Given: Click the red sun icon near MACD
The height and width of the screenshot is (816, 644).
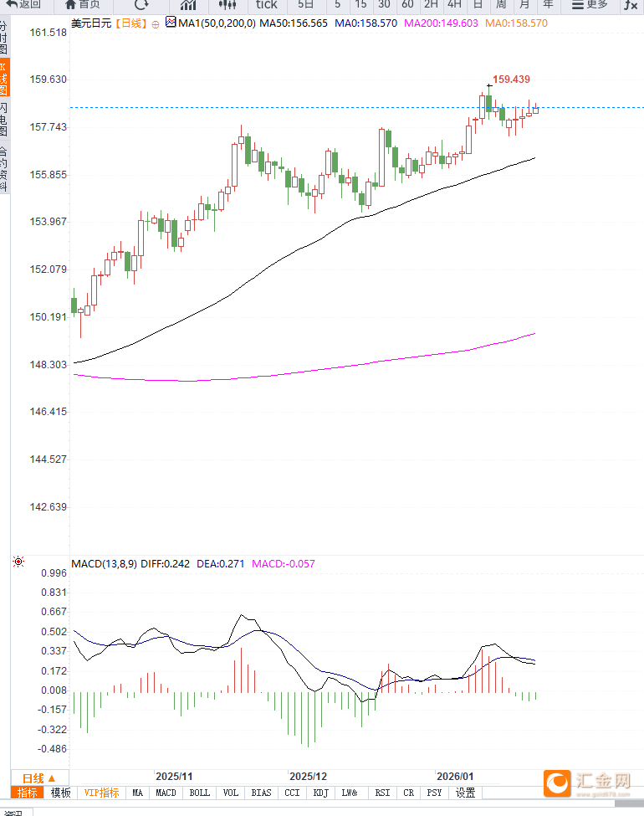Looking at the screenshot, I should [x=18, y=562].
